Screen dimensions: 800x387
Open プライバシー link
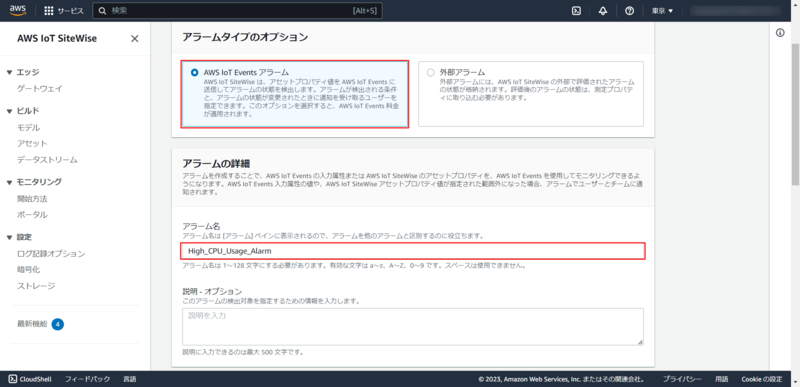[682, 379]
